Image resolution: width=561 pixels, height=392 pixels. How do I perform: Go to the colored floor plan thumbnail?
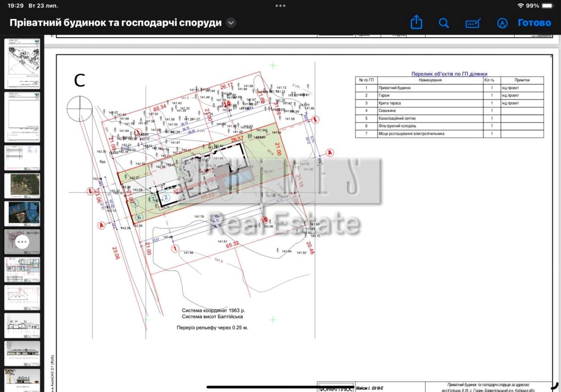[x=22, y=270]
